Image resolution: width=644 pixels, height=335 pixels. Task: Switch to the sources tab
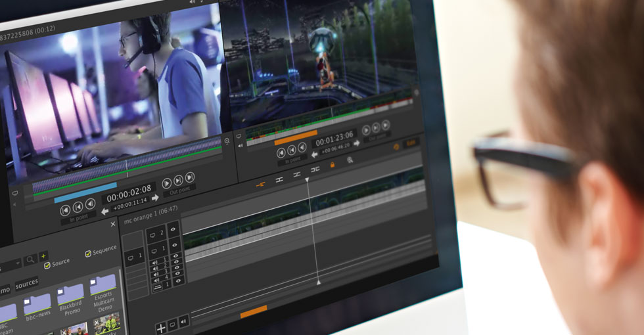pyautogui.click(x=27, y=284)
